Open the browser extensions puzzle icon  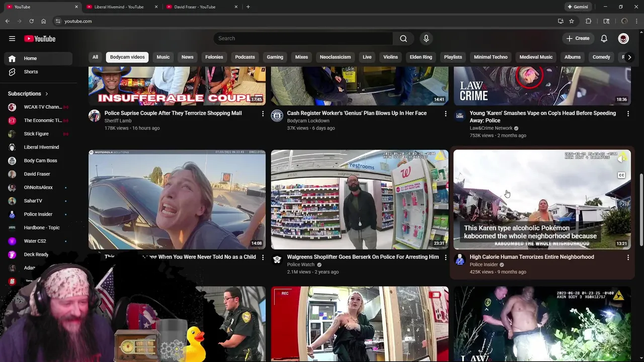pyautogui.click(x=588, y=21)
